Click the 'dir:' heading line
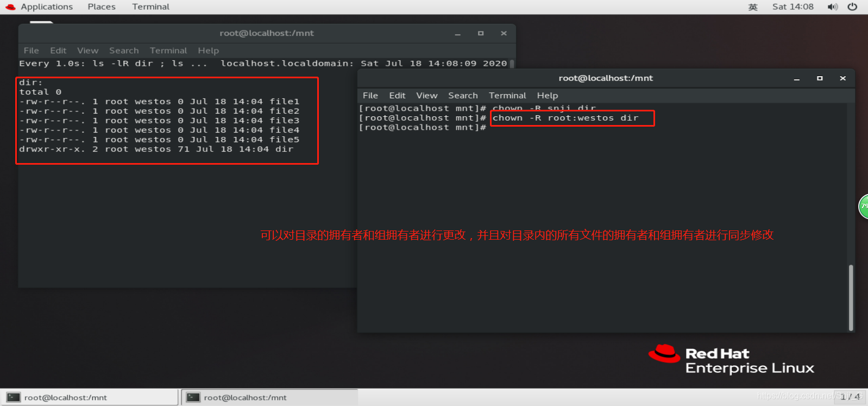868x406 pixels. (x=31, y=83)
